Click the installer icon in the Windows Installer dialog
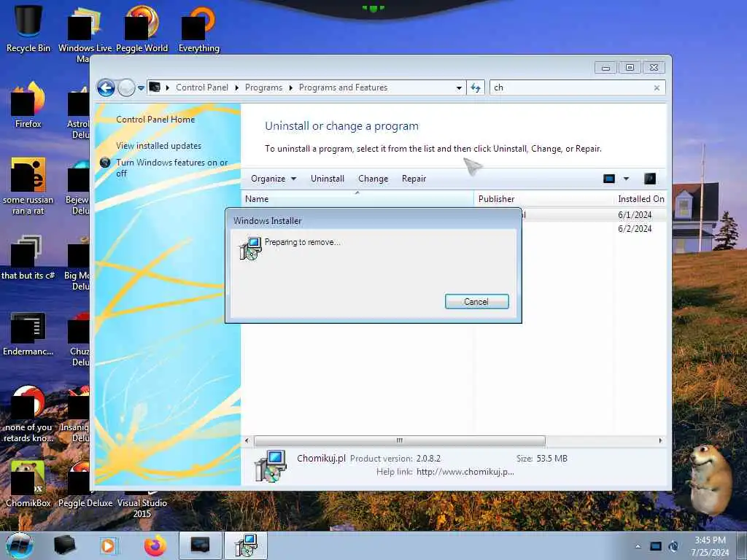The width and height of the screenshot is (747, 560). click(x=250, y=249)
